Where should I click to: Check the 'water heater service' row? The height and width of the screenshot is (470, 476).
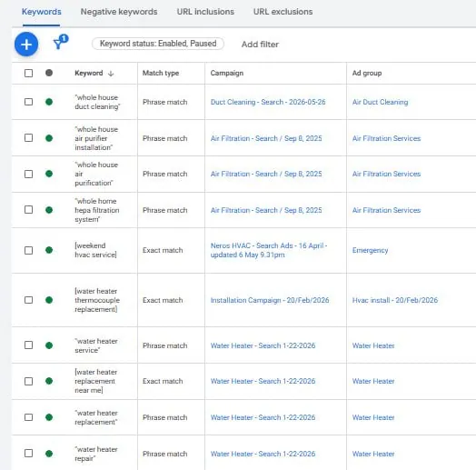point(28,345)
